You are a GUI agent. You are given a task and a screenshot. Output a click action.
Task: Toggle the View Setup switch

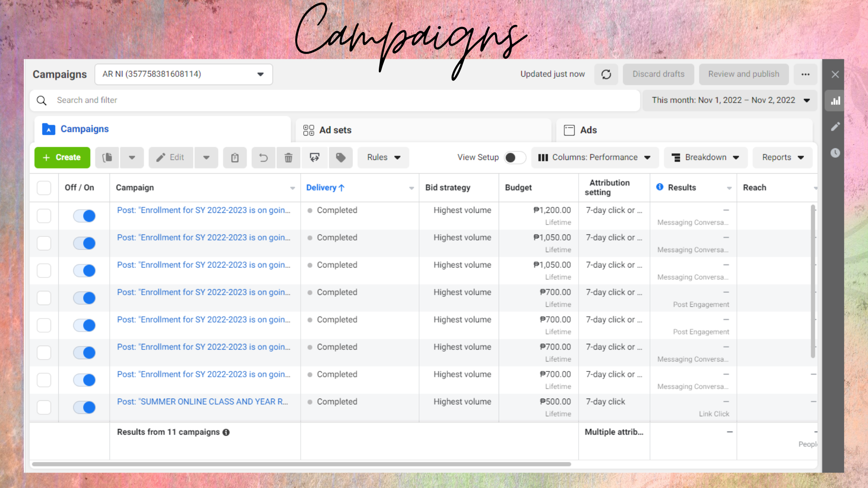pyautogui.click(x=514, y=158)
